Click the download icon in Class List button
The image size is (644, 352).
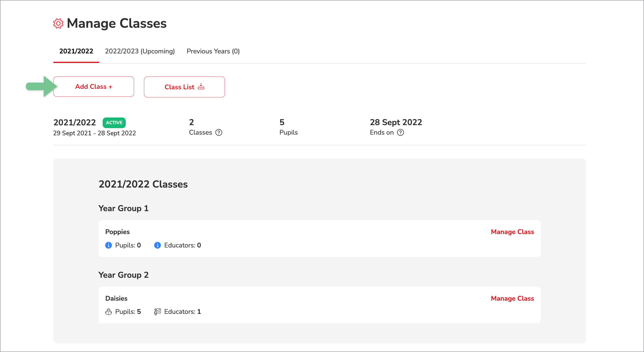(x=201, y=87)
